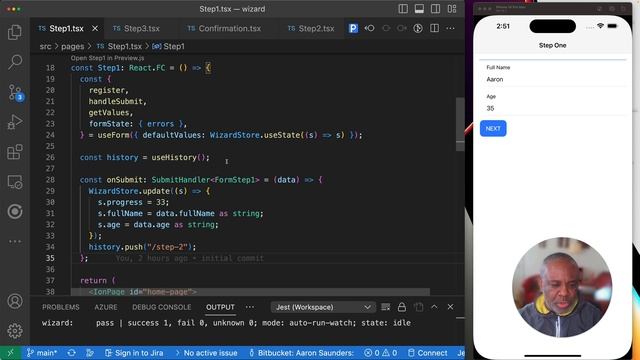Split the editor right

pos(434,28)
